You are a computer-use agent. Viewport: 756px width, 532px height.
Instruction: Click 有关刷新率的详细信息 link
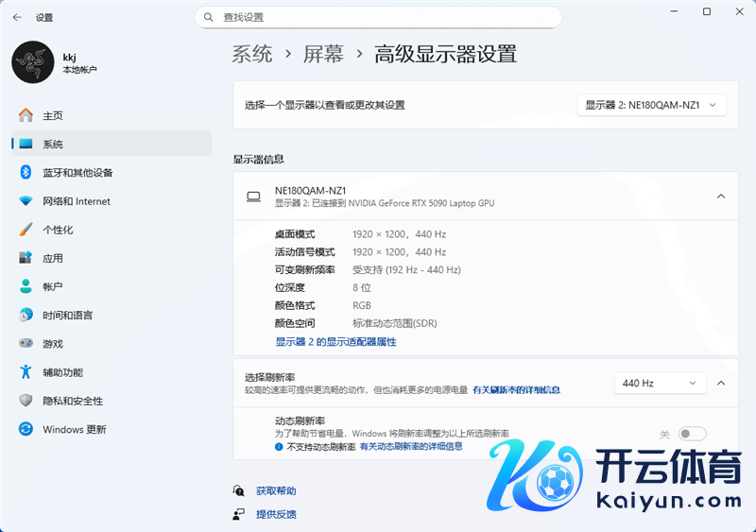pyautogui.click(x=516, y=389)
